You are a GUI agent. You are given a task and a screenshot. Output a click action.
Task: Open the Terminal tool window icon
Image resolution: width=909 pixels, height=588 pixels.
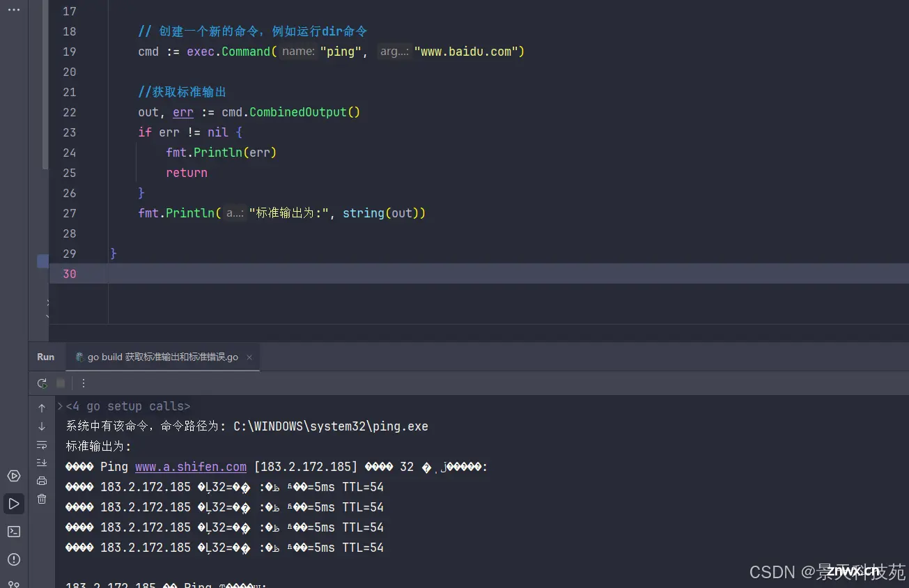pos(14,532)
